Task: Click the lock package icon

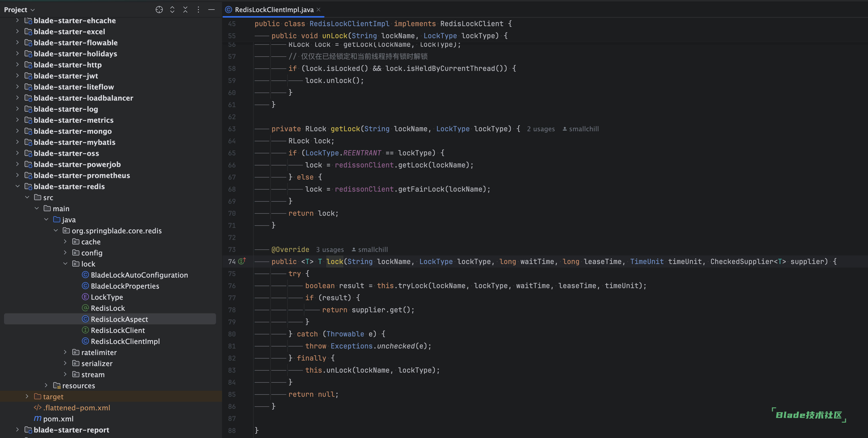Action: point(76,264)
